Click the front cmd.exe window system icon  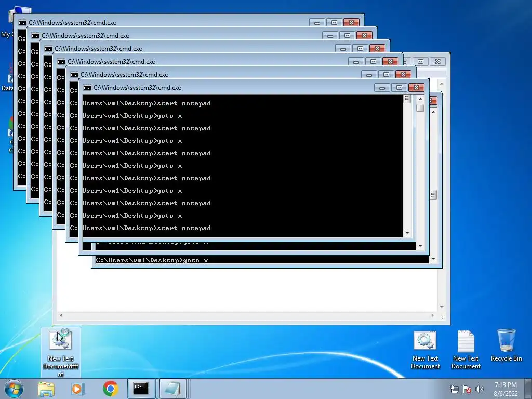87,88
